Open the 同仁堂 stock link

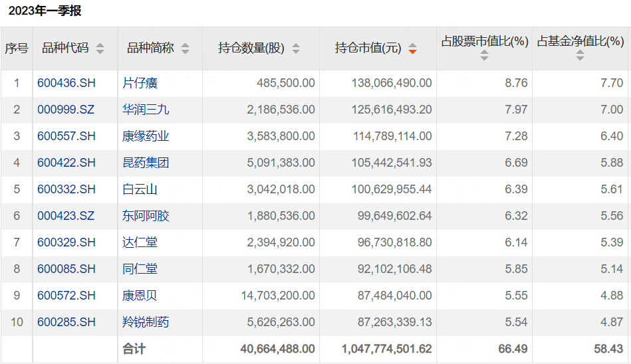pyautogui.click(x=140, y=268)
